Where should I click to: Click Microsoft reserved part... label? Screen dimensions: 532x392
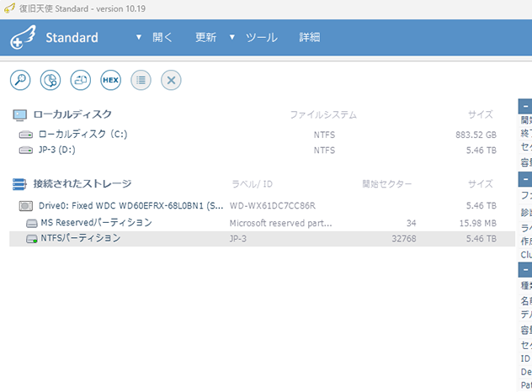pyautogui.click(x=281, y=223)
